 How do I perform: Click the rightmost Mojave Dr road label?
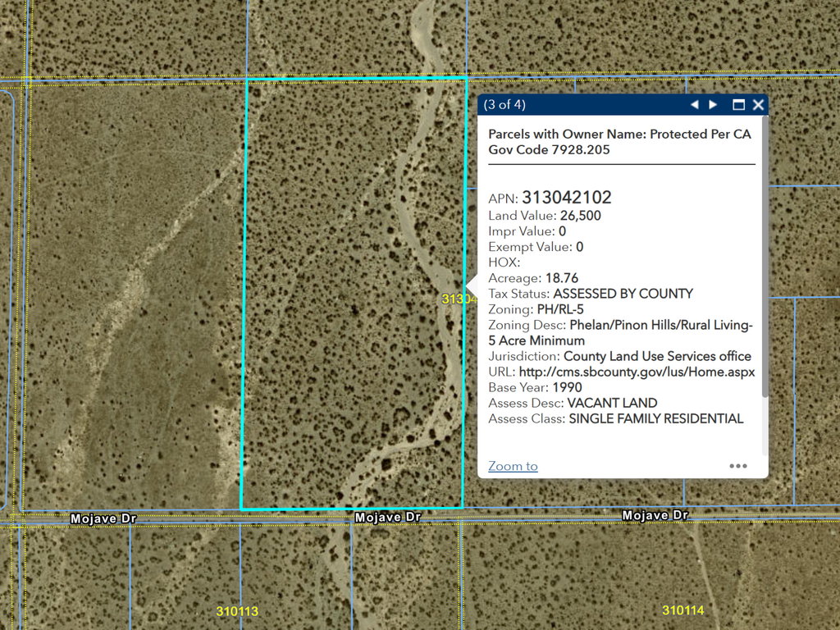[x=655, y=515]
